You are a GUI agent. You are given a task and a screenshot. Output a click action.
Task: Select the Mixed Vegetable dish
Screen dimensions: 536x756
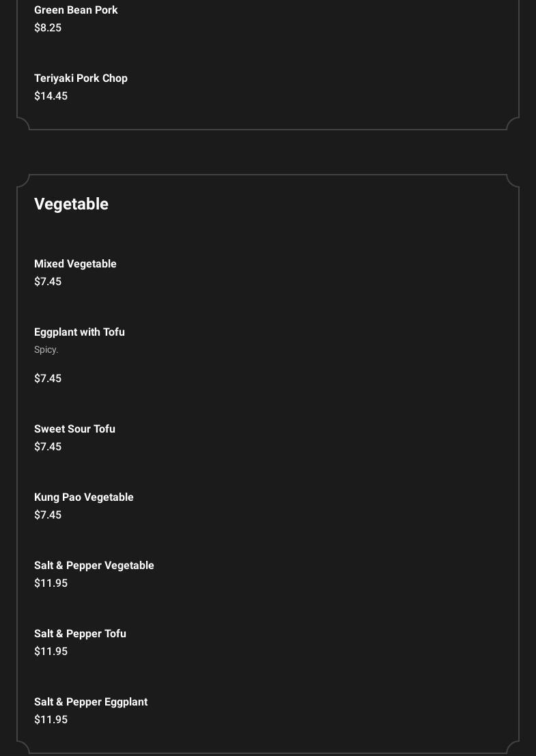(75, 264)
